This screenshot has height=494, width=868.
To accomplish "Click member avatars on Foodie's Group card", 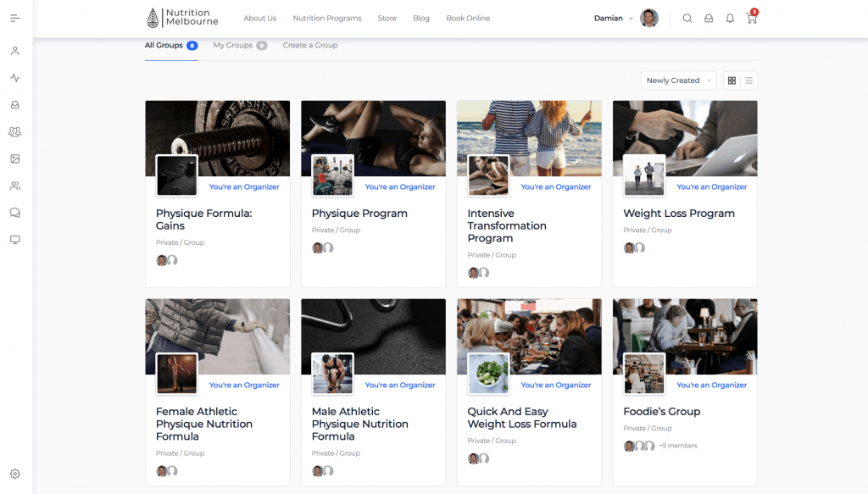I will click(639, 446).
